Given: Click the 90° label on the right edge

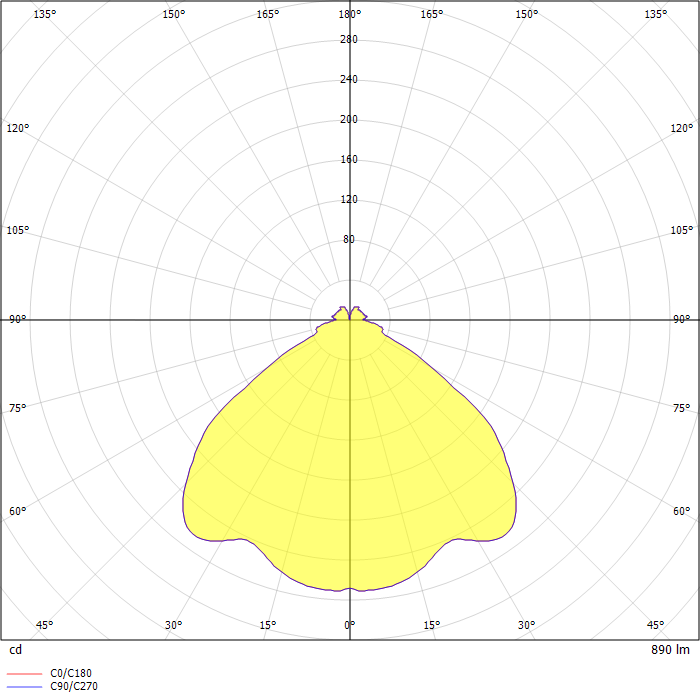Looking at the screenshot, I should 682,319.
